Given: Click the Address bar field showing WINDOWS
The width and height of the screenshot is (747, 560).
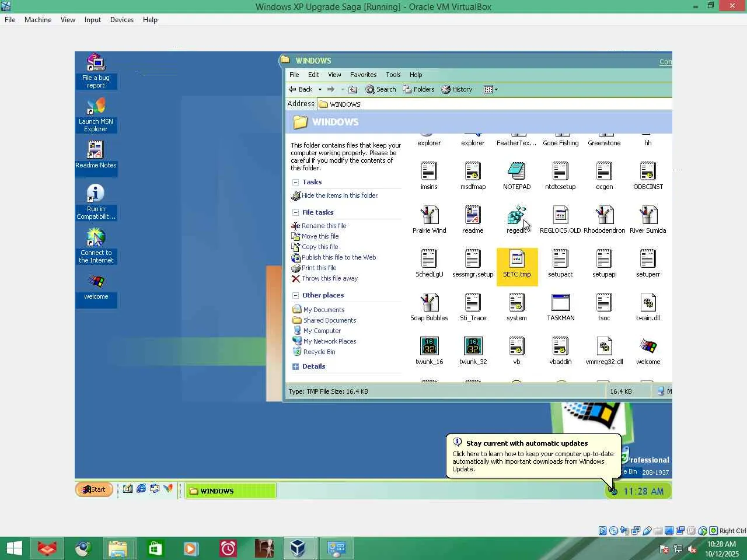Looking at the screenshot, I should pos(495,104).
